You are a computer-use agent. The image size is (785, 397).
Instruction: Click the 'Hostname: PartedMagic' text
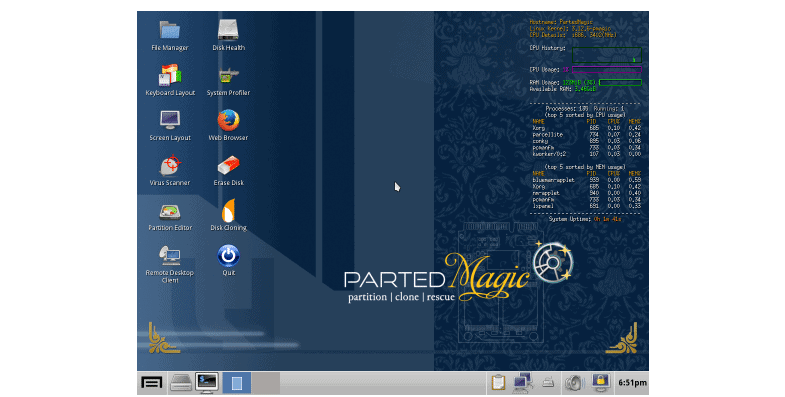tap(561, 22)
